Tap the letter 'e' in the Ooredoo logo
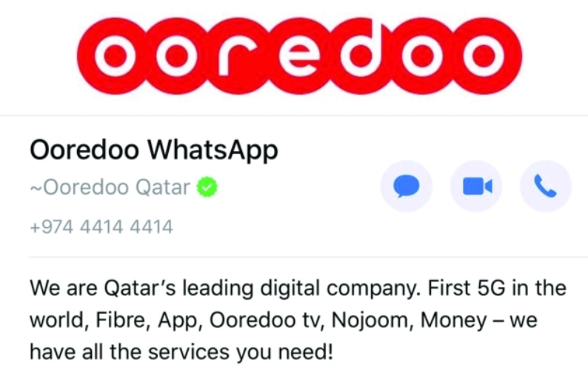 [x=298, y=55]
